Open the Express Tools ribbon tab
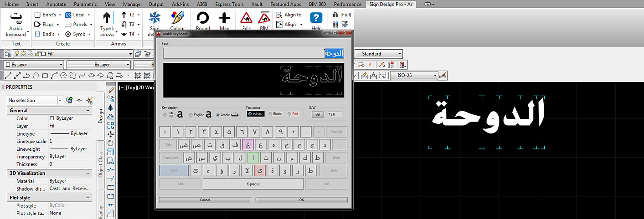644x219 pixels. pyautogui.click(x=229, y=4)
